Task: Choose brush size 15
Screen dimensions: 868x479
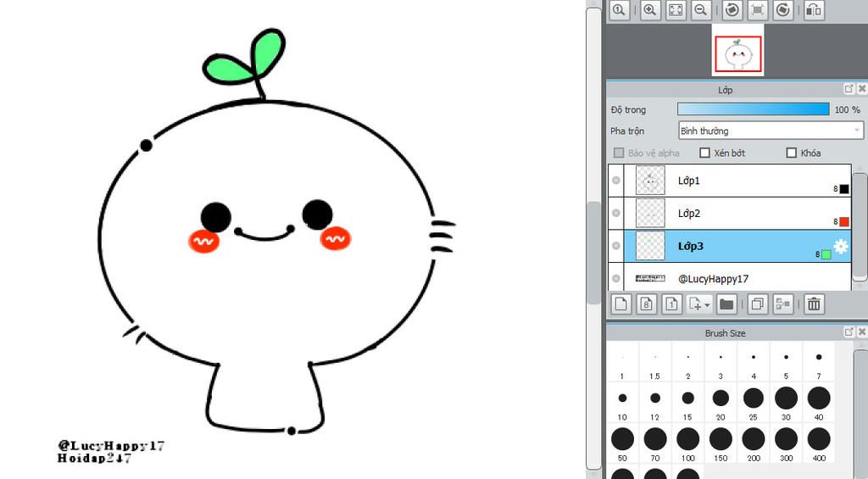Action: pyautogui.click(x=688, y=404)
